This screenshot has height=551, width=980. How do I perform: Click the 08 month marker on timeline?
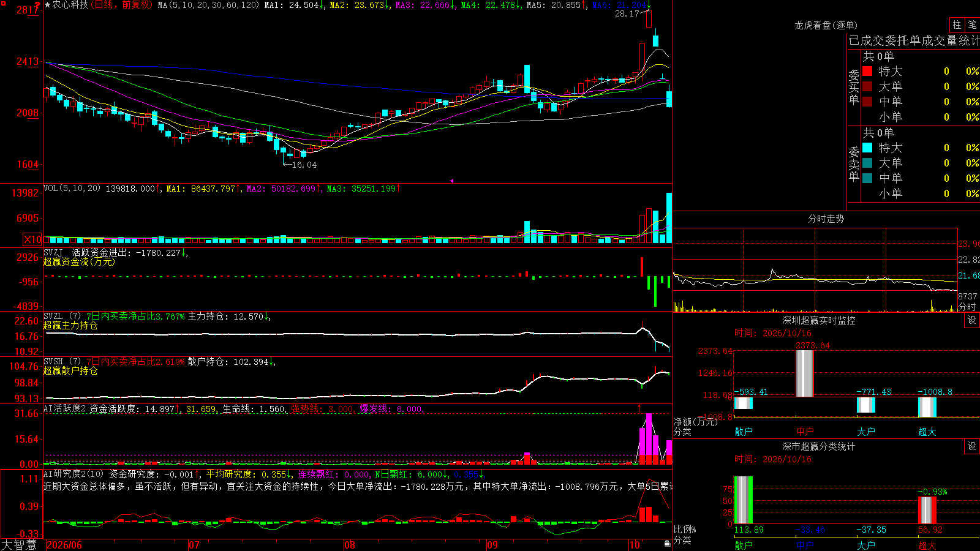(x=349, y=545)
